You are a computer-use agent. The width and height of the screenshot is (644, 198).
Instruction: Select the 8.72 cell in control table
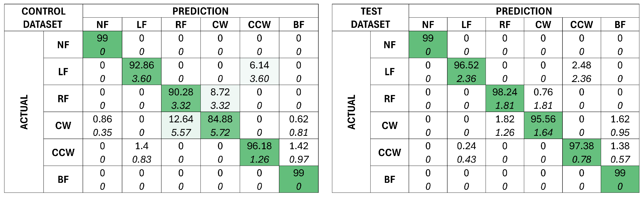220,98
